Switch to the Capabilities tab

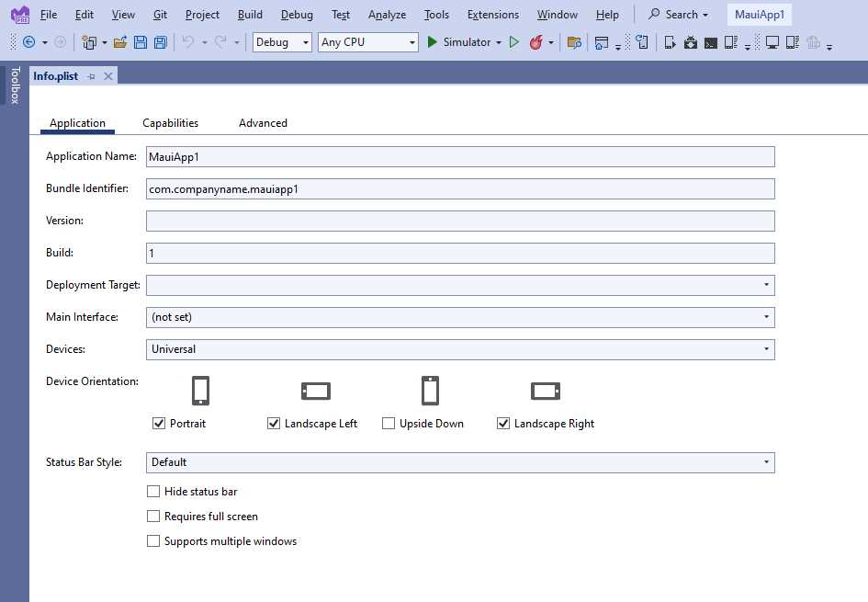tap(170, 122)
